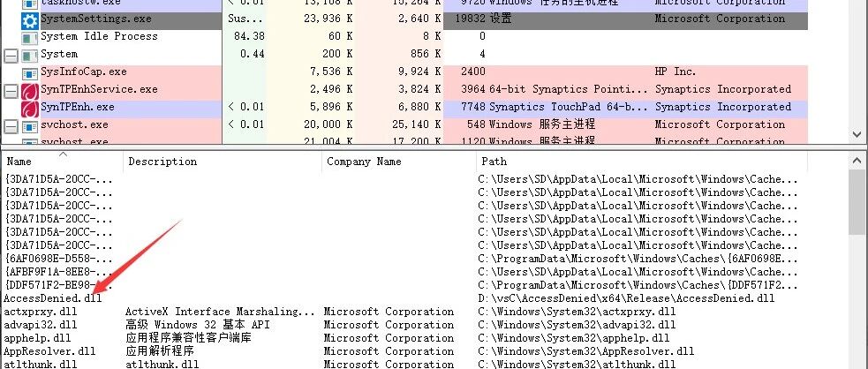
Task: Click the System Idle Process icon
Action: coord(29,37)
